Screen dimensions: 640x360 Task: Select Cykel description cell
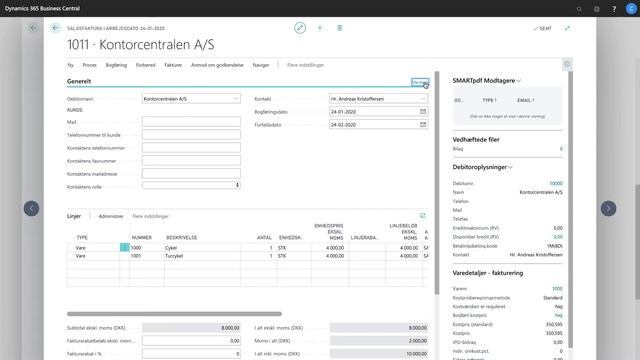[202, 248]
